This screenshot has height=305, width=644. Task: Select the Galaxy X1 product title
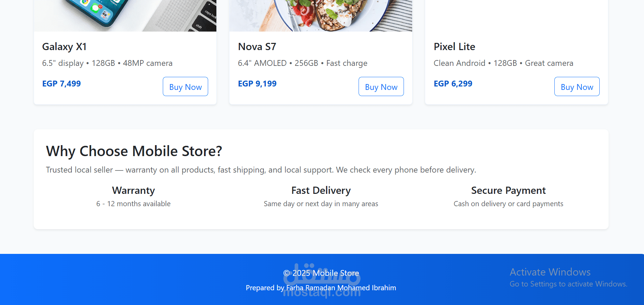[x=64, y=47]
